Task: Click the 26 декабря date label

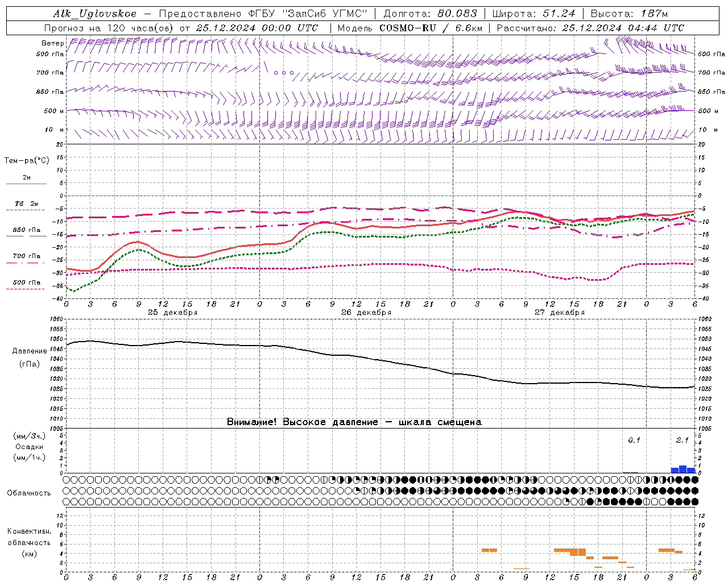Action: [366, 313]
